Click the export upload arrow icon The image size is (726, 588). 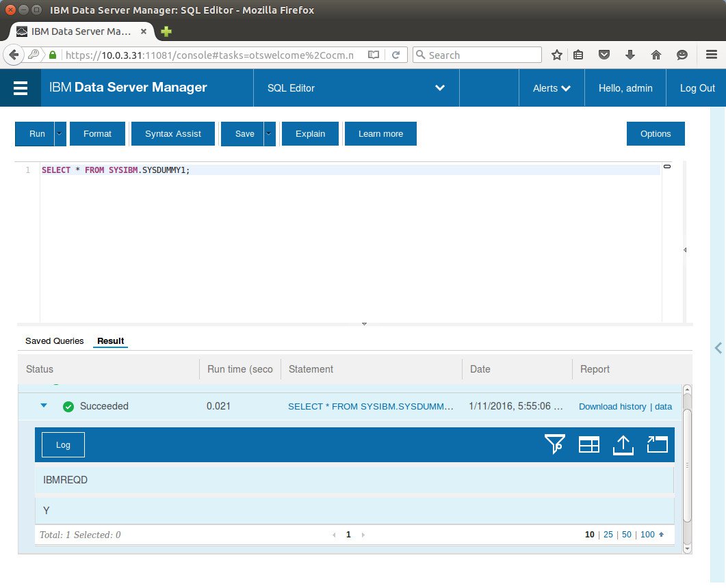click(623, 445)
